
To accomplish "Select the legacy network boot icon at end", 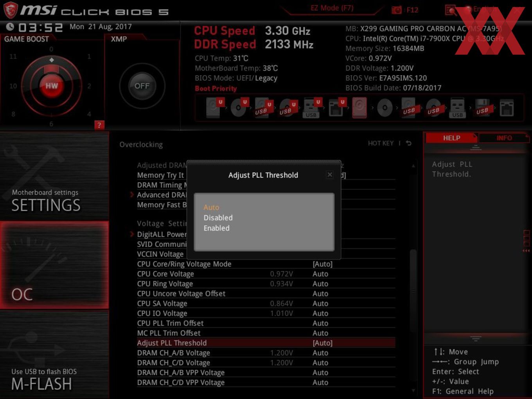I will (x=507, y=108).
